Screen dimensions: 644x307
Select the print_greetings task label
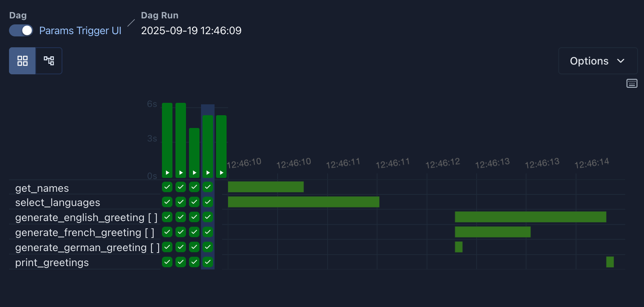pos(52,262)
